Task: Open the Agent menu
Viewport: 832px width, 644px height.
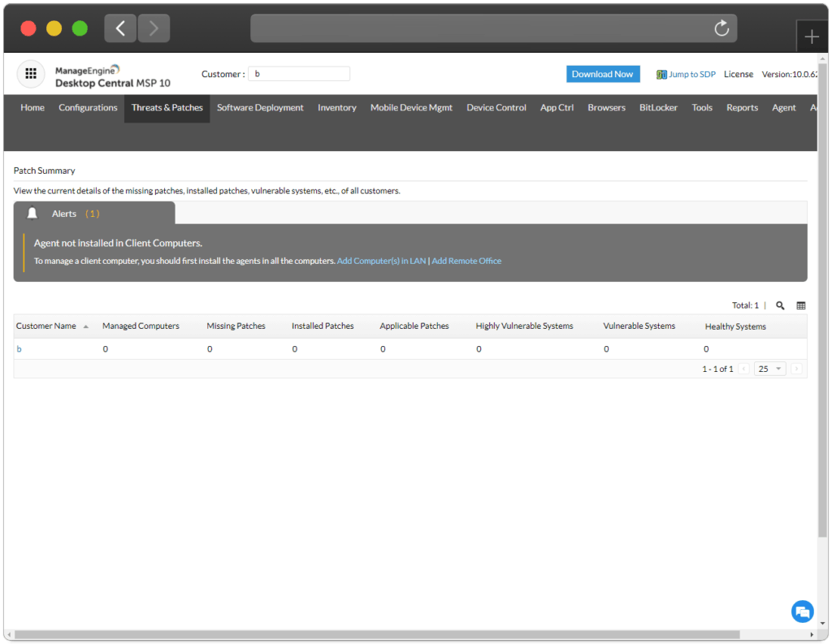Action: tap(784, 108)
